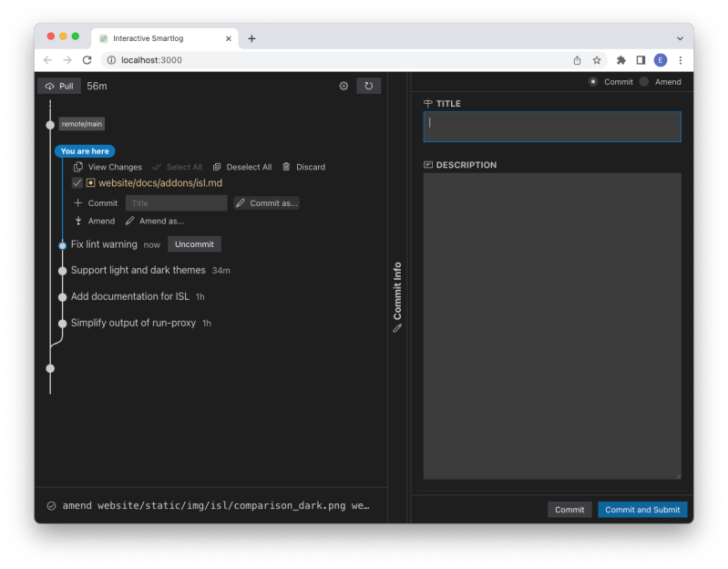This screenshot has height=569, width=728.
Task: Close the Interactive Smartlog tab
Action: 229,38
